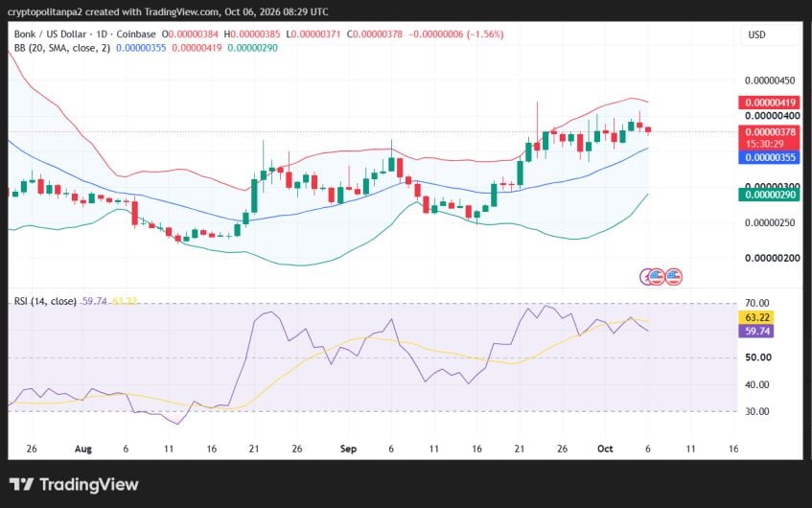Click the yellow 63.22 RSI axis tag
This screenshot has height=508, width=812.
tap(756, 317)
